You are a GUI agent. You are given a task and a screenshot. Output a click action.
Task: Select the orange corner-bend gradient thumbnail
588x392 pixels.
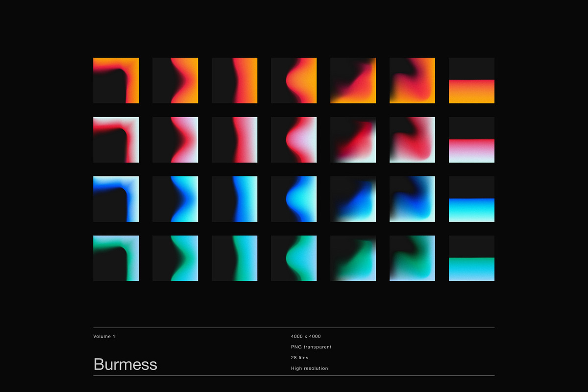click(116, 80)
